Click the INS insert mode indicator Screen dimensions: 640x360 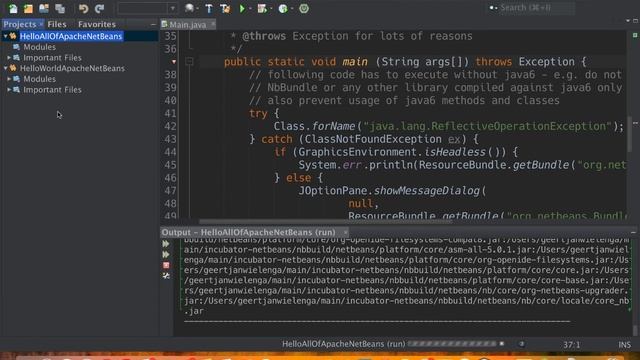(x=624, y=345)
